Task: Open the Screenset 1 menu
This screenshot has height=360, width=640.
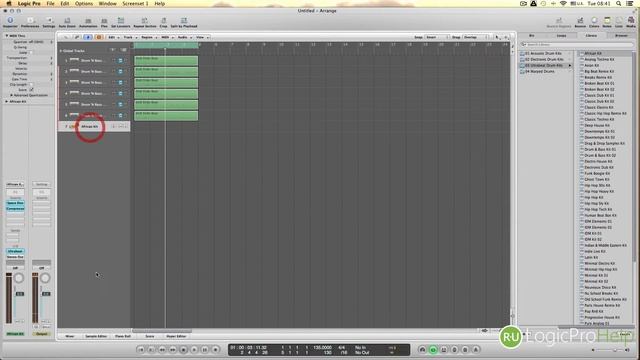Action: (135, 3)
